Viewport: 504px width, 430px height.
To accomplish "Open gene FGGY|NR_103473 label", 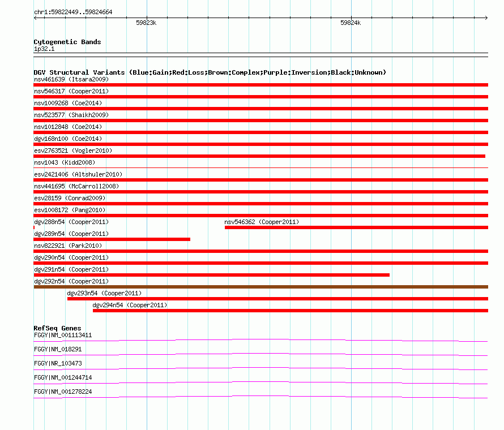I will click(58, 364).
